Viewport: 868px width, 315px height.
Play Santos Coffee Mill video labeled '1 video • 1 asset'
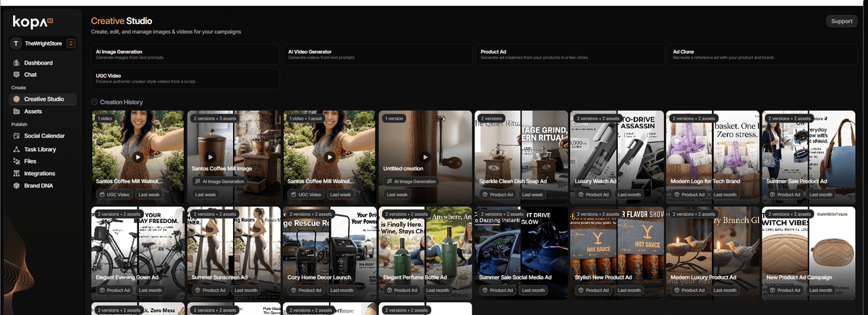coord(329,156)
